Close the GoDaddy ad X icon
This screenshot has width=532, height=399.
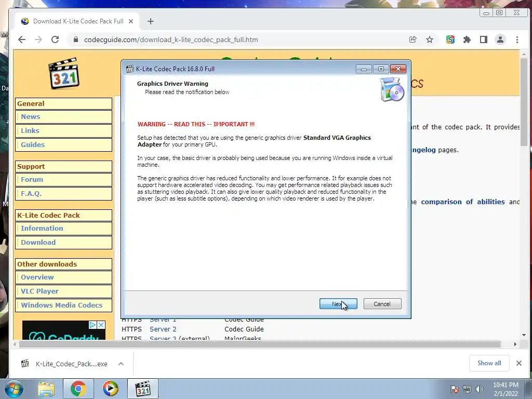tap(101, 325)
